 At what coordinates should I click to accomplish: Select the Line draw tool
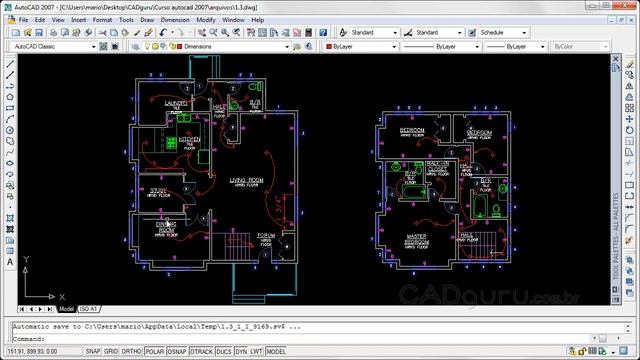coord(10,64)
